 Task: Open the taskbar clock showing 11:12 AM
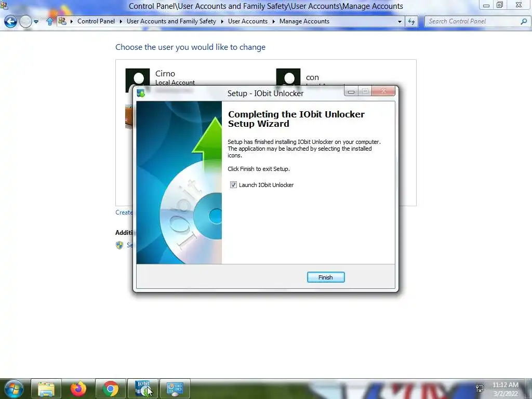[505, 389]
